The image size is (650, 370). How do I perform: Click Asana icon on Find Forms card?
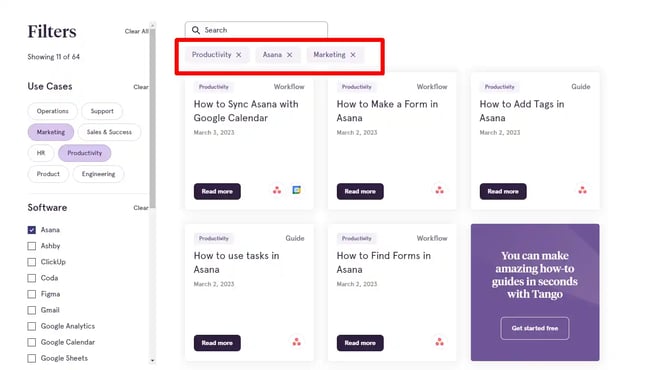(439, 342)
